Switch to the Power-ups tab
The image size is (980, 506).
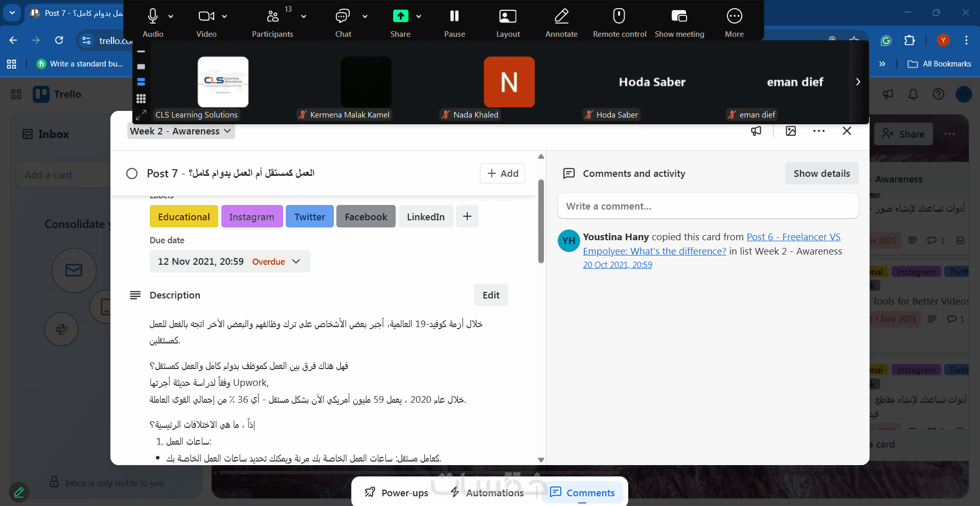pos(397,493)
